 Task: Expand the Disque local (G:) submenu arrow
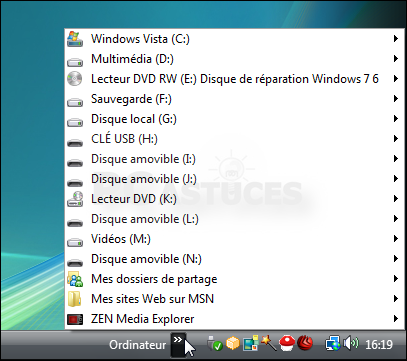coord(396,119)
